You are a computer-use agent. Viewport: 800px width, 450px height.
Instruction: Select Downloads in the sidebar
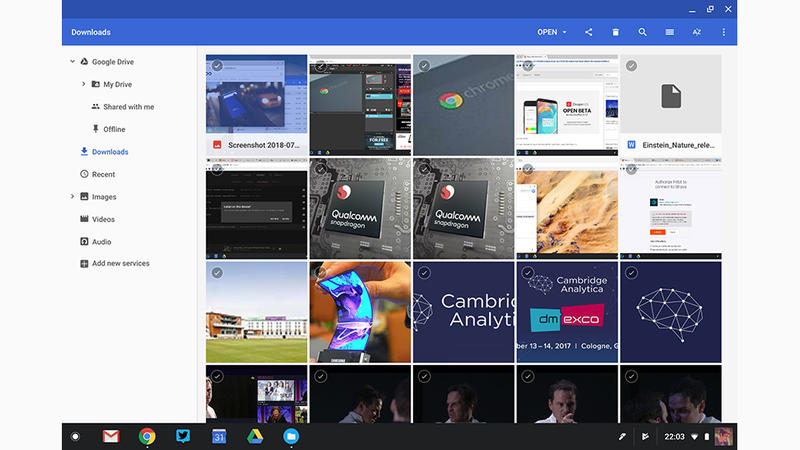point(110,152)
